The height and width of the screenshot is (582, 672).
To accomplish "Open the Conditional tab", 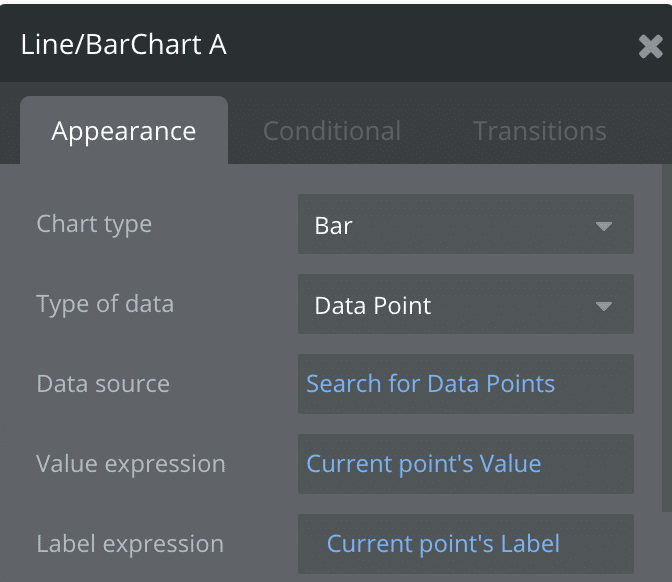I will click(x=332, y=131).
